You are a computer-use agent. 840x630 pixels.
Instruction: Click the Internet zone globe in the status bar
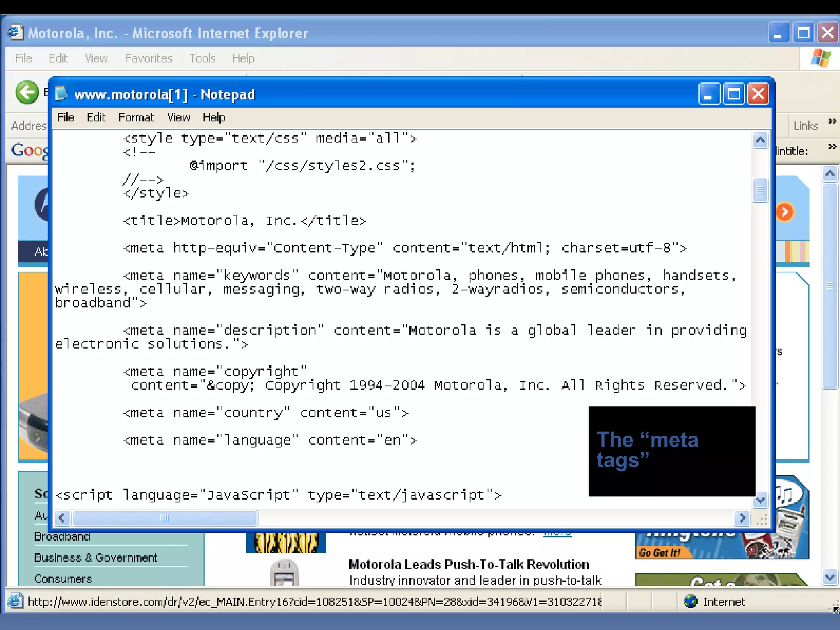pyautogui.click(x=691, y=602)
